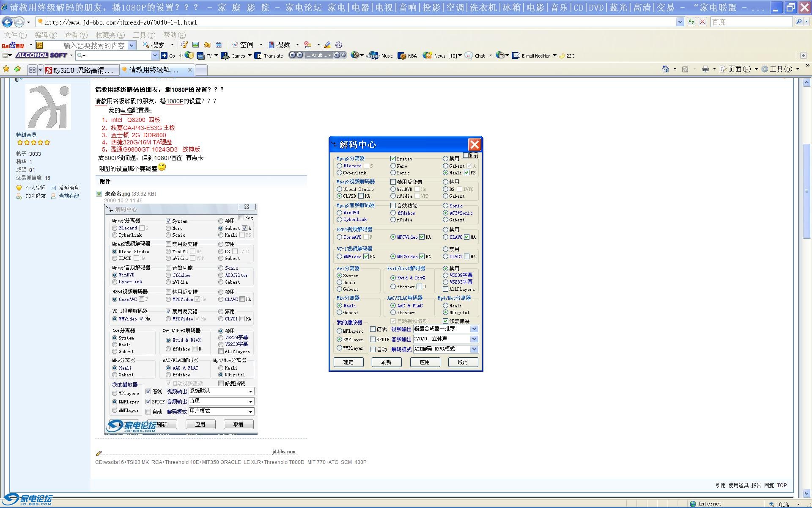Expand the Games toolbar dropdown arrow

(250, 55)
